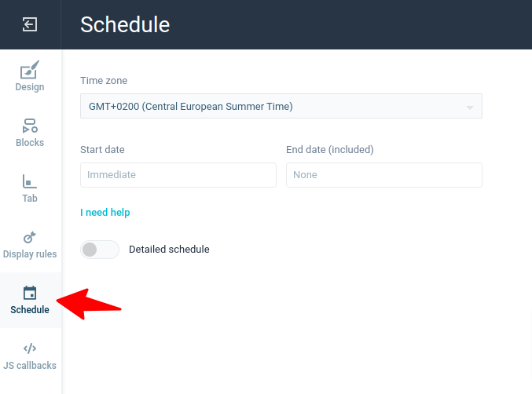Viewport: 532px width, 394px height.
Task: Open the Design paintbrush icon
Action: (x=30, y=69)
